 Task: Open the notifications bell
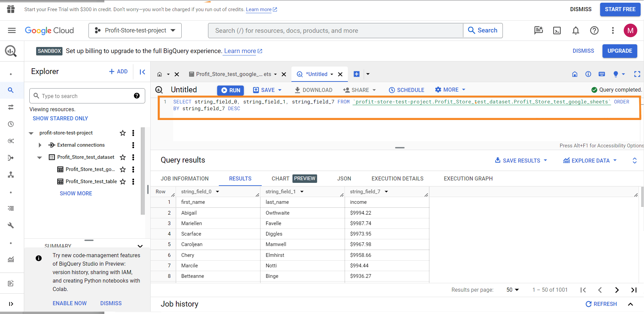[x=576, y=30]
